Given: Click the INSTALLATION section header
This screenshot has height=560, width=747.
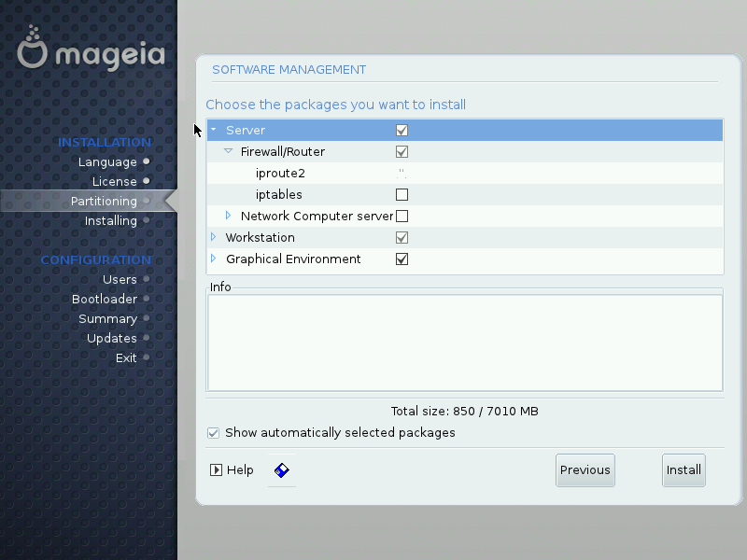Looking at the screenshot, I should 105,143.
